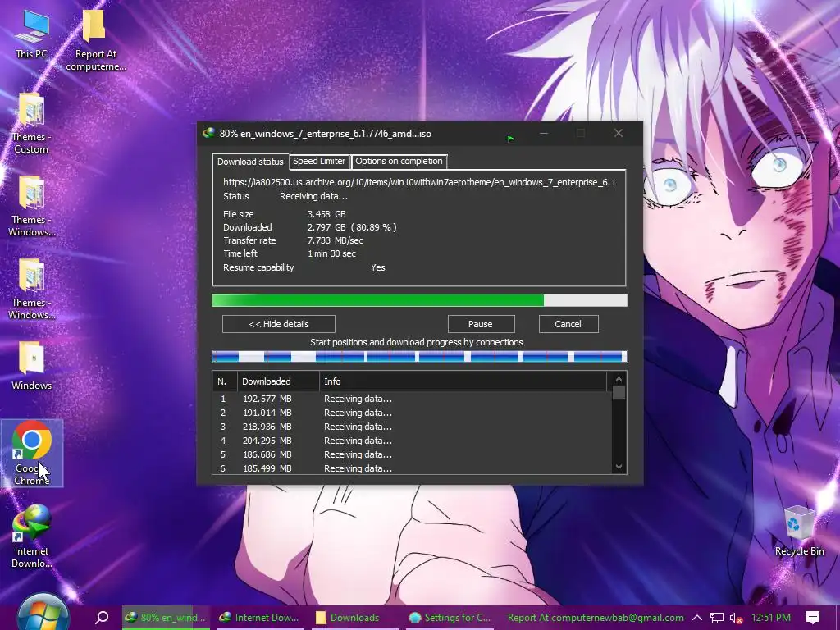Screen dimensions: 840x630
Task: Click the archive.org download URL text
Action: click(x=419, y=182)
